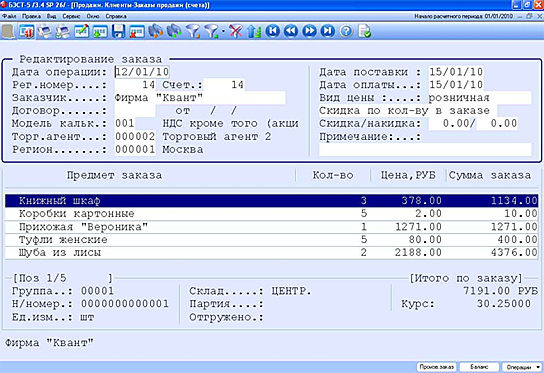Click the Счет number field
The width and height of the screenshot is (544, 373).
tap(224, 85)
